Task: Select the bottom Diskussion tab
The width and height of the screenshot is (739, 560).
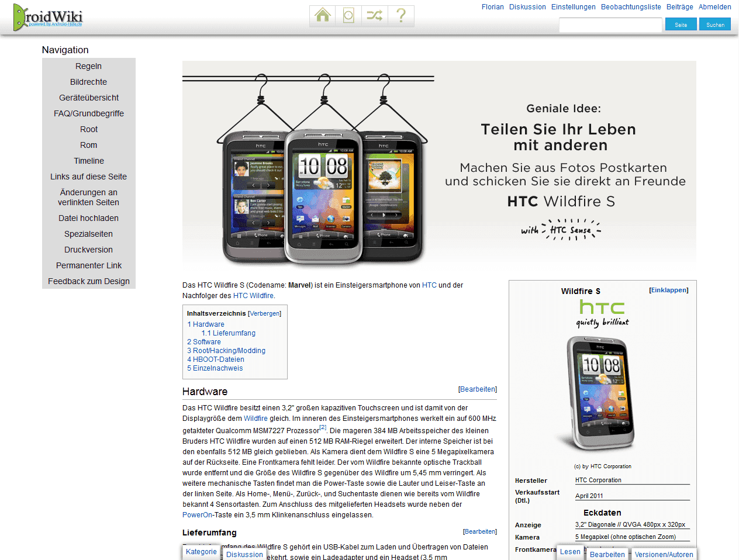Action: click(x=244, y=555)
